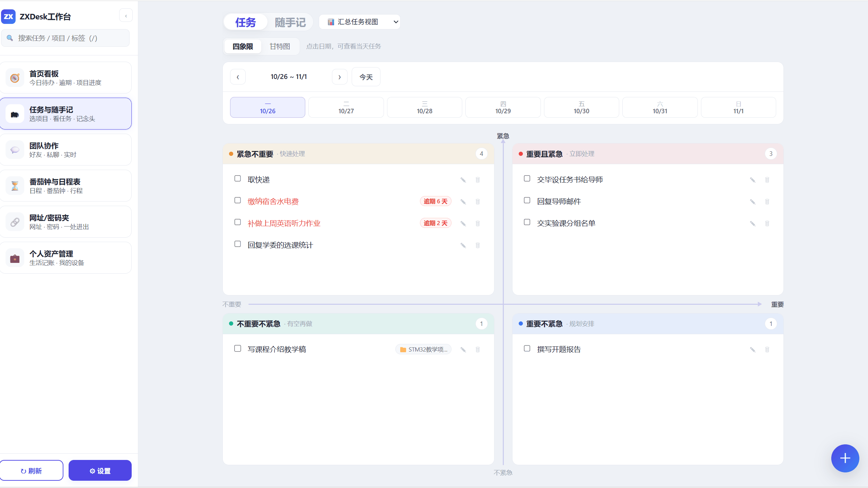The width and height of the screenshot is (868, 488).
Task: Edit 交毕设任务书给导师 with pencil icon
Action: coord(753,180)
